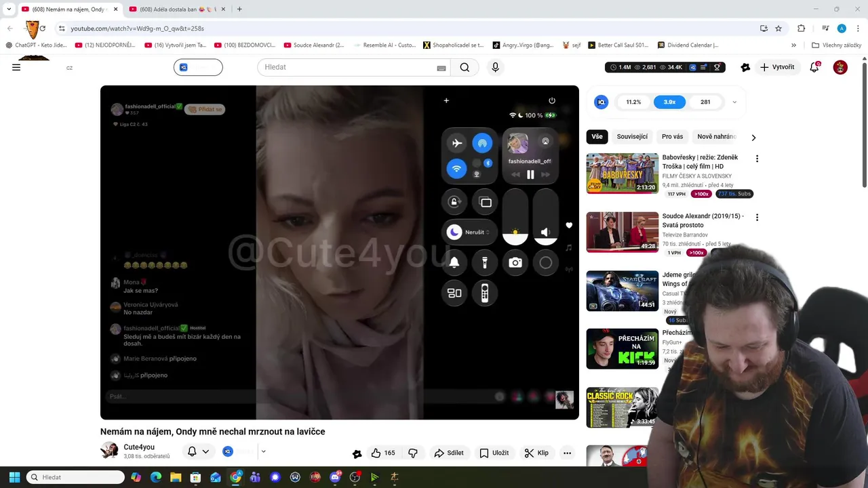Start voice search with the microphone
The width and height of the screenshot is (868, 488).
(x=495, y=67)
